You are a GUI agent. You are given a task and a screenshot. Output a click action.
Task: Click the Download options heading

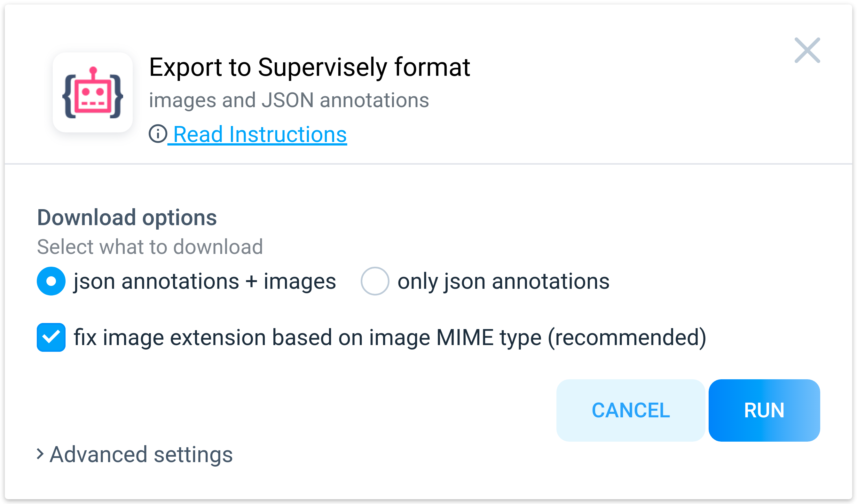coord(127,218)
